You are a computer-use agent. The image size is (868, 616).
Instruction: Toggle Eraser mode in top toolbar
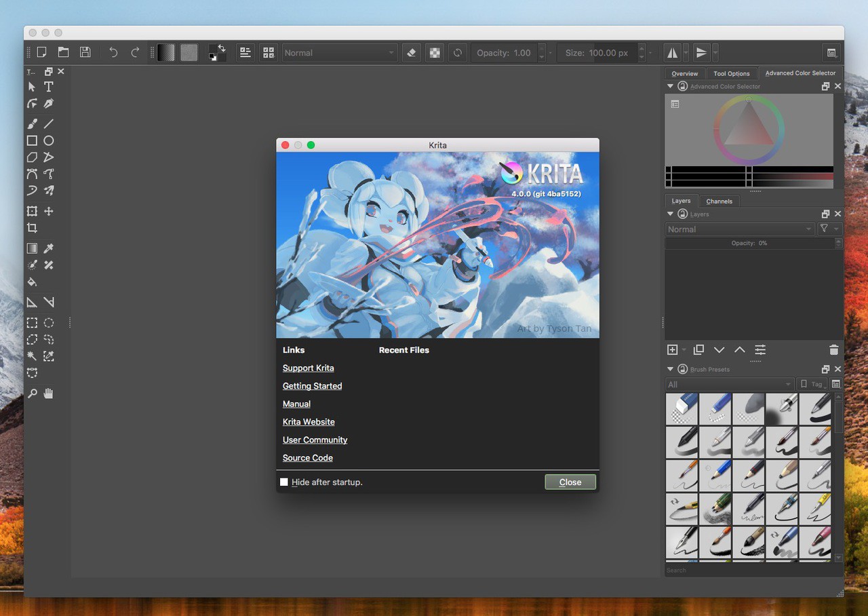(411, 52)
